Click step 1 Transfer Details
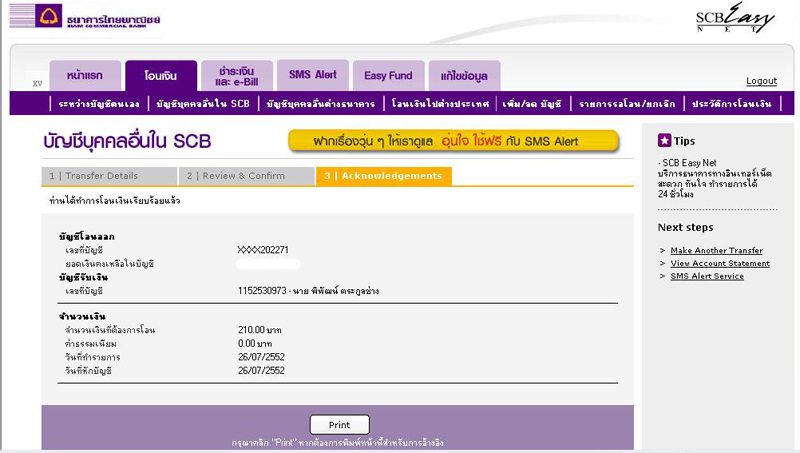 (x=109, y=175)
